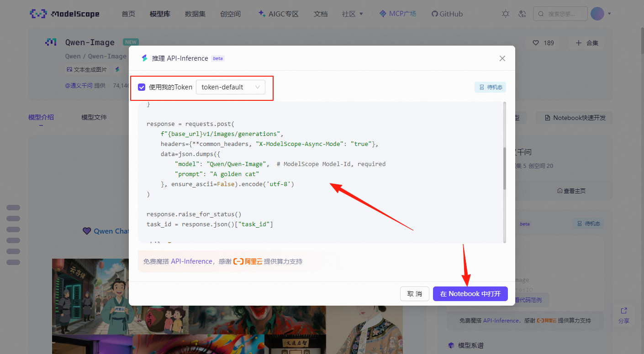Image resolution: width=644 pixels, height=354 pixels.
Task: Open 文档 in the navbar
Action: click(x=321, y=14)
